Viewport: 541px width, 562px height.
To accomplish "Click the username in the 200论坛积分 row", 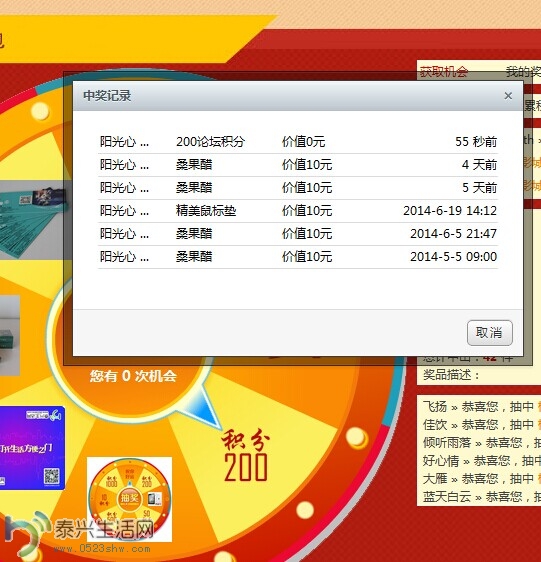I will pos(124,142).
